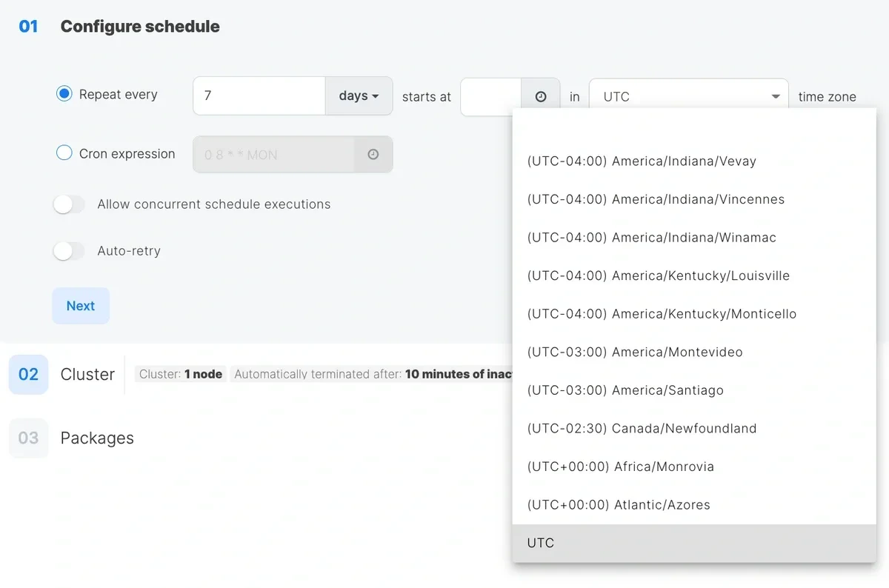Select the highlighted UTC option at list bottom
The image size is (889, 588).
[540, 543]
